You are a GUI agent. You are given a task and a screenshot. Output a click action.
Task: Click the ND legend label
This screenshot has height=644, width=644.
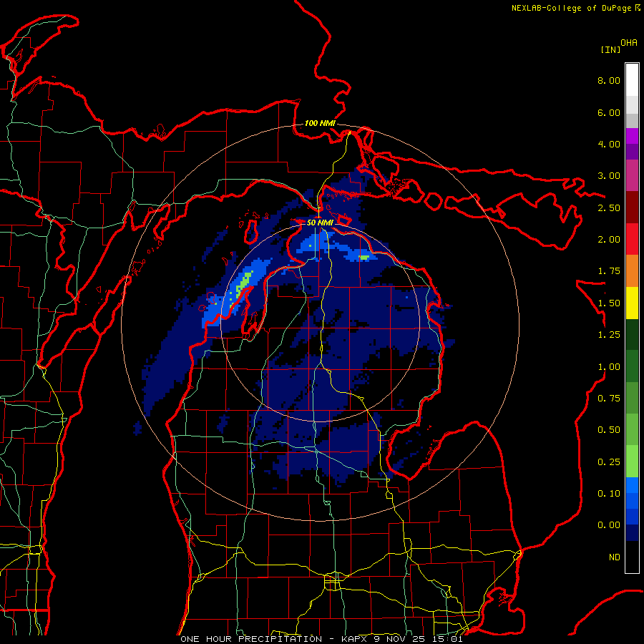click(x=615, y=557)
